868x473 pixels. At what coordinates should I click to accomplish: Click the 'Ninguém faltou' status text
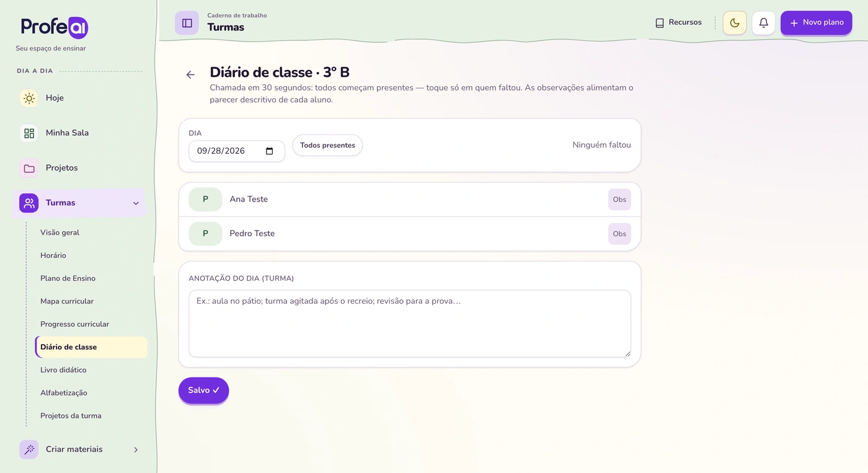pyautogui.click(x=601, y=145)
